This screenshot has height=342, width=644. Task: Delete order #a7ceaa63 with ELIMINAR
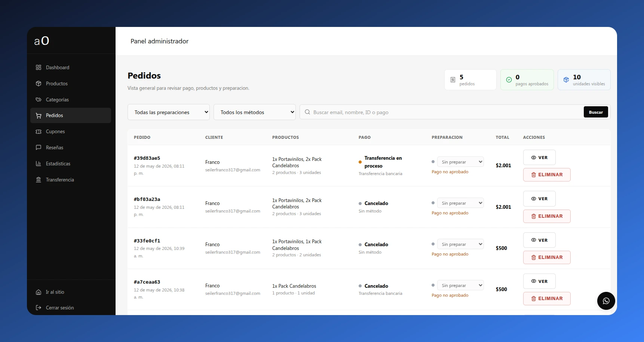[547, 299]
